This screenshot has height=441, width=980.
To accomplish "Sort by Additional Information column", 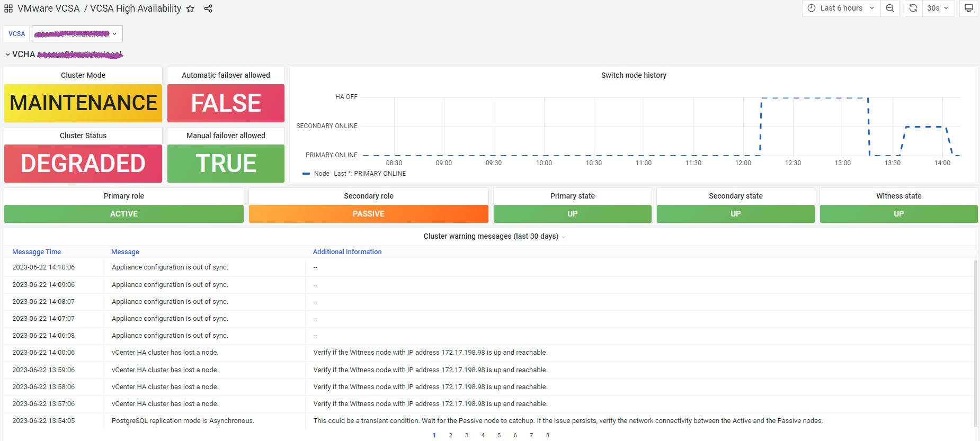I will click(347, 252).
